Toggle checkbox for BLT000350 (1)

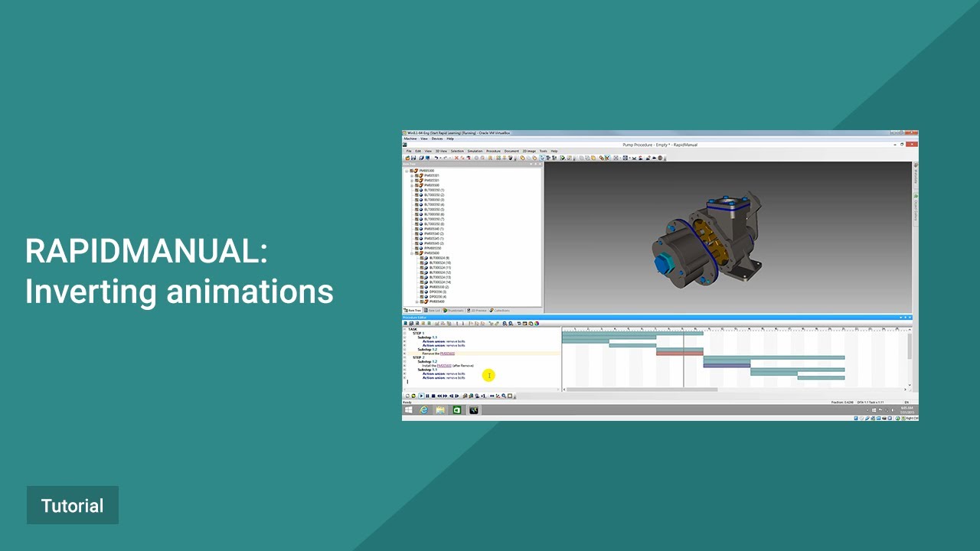click(x=416, y=190)
